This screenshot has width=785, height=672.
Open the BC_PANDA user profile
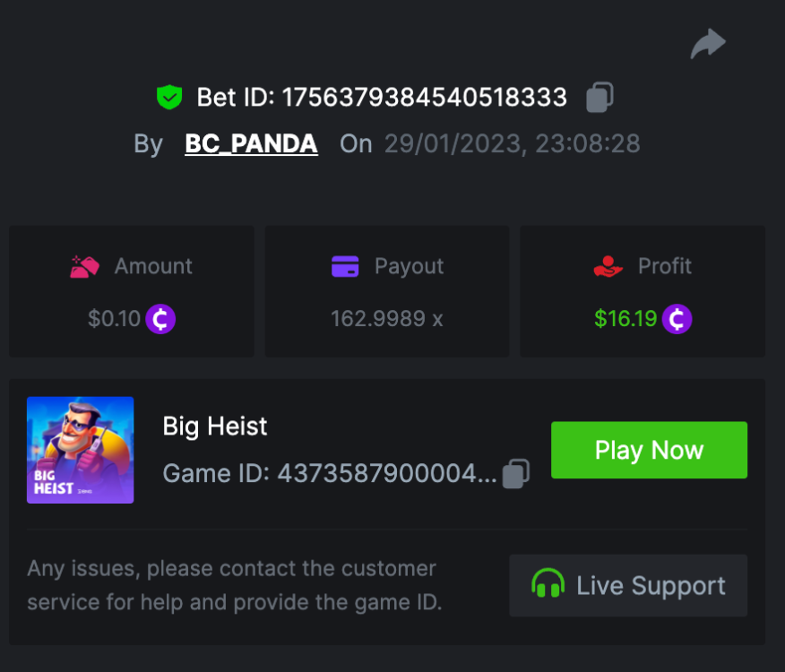coord(251,143)
